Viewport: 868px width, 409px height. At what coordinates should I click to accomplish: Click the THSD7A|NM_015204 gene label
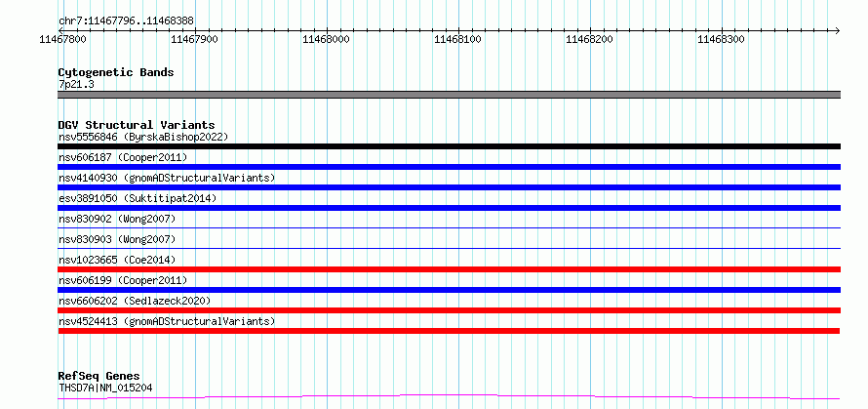tap(105, 388)
